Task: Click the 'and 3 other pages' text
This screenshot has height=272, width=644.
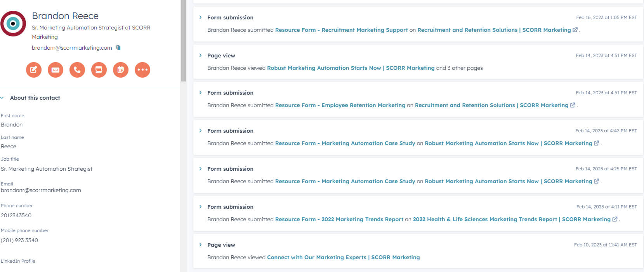Action: [x=460, y=68]
